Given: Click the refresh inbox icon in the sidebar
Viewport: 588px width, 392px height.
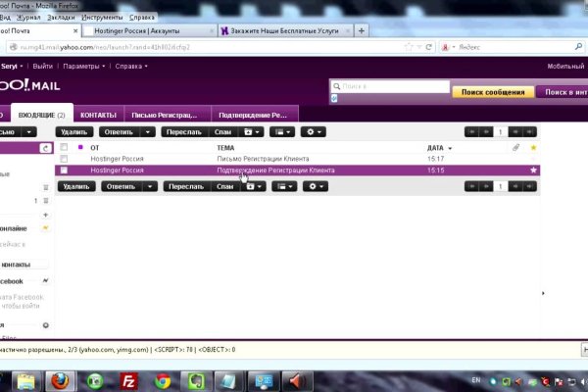Looking at the screenshot, I should point(45,148).
